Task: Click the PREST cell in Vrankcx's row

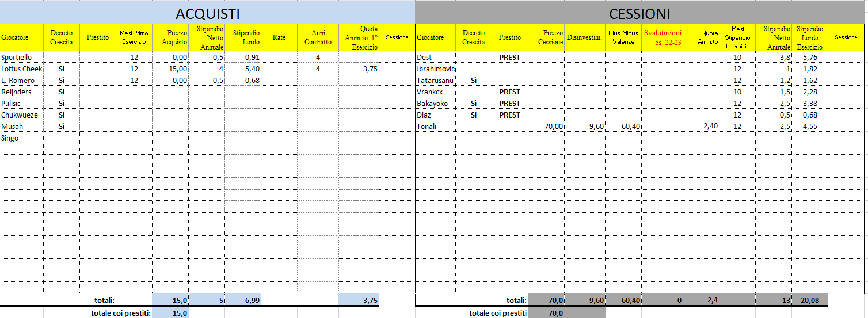Action: 510,92
